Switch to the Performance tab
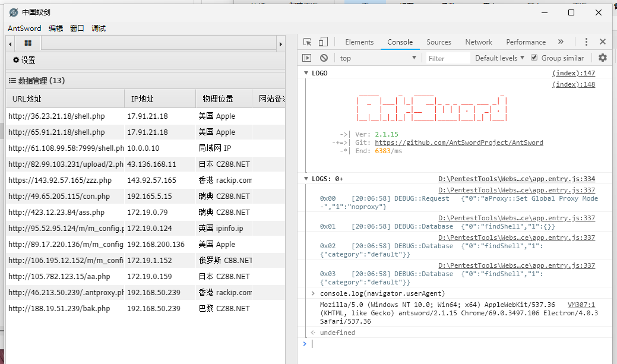Screen dimensions: 617x364 526,42
